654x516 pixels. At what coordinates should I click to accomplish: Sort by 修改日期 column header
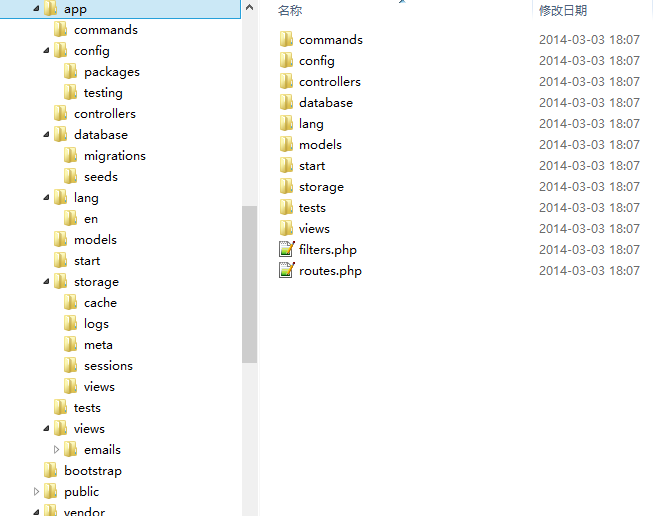point(563,10)
